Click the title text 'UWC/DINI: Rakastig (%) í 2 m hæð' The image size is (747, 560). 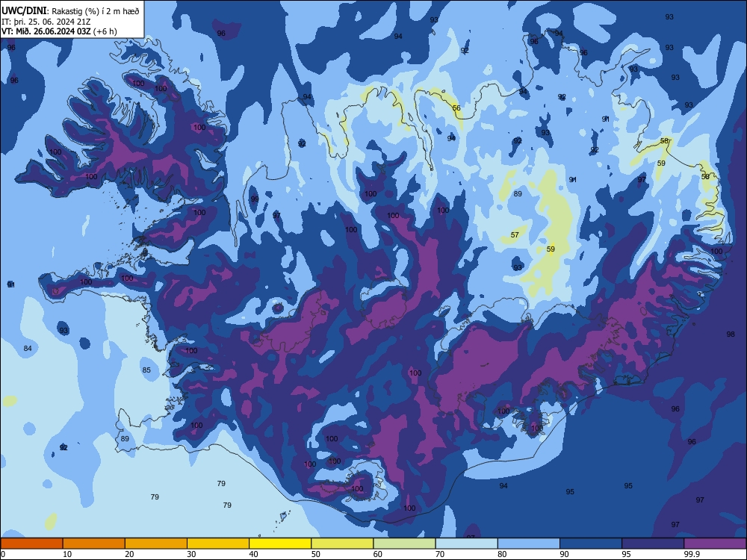tap(70, 10)
